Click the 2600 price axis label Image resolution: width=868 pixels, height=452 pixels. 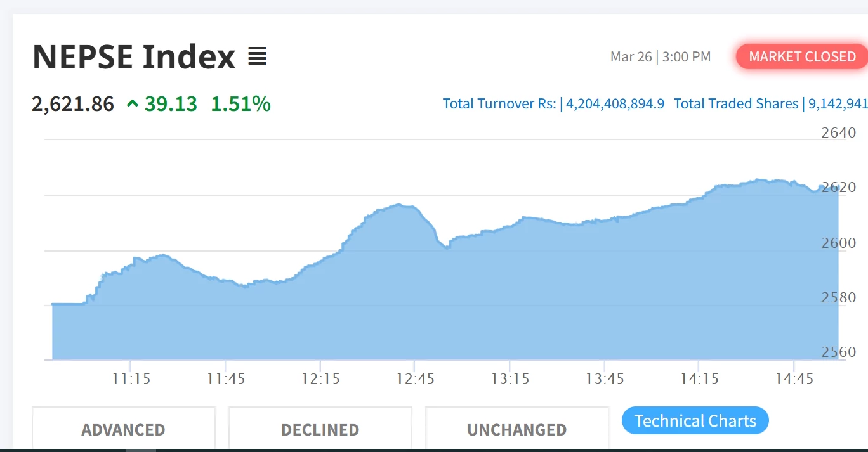(839, 243)
